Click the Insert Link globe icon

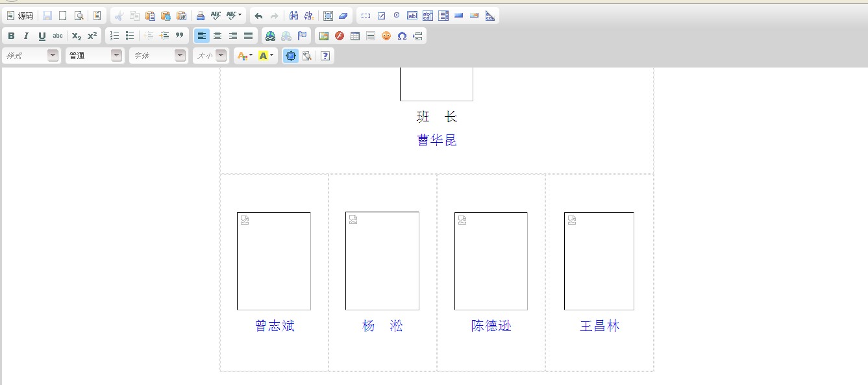pos(271,36)
